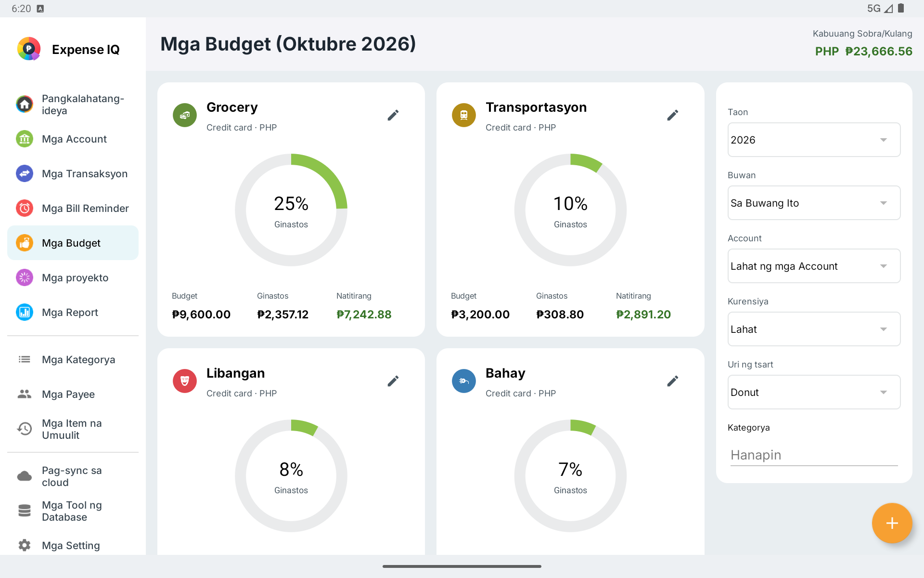
Task: Open Mga Tool ng Database
Action: tap(73, 511)
